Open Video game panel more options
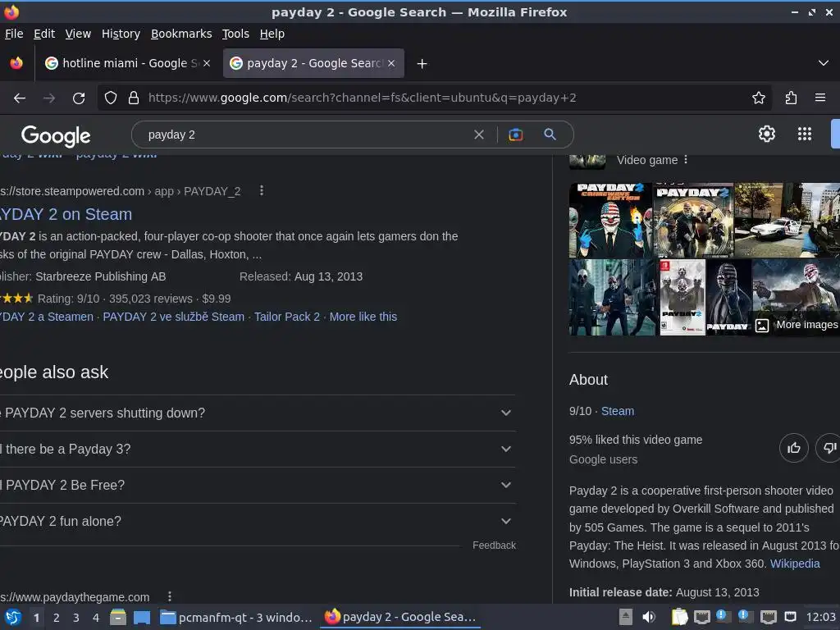Viewport: 840px width, 630px height. pos(686,160)
